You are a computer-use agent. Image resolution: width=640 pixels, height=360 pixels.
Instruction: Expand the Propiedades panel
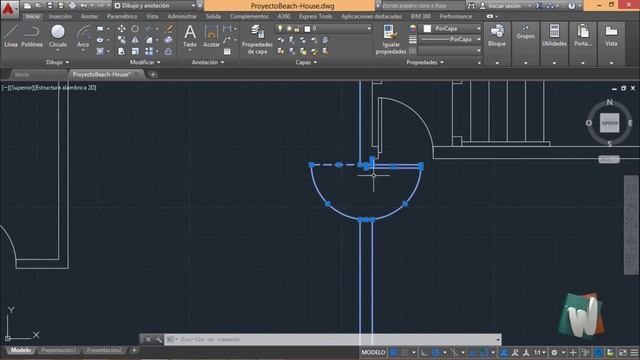tap(425, 62)
